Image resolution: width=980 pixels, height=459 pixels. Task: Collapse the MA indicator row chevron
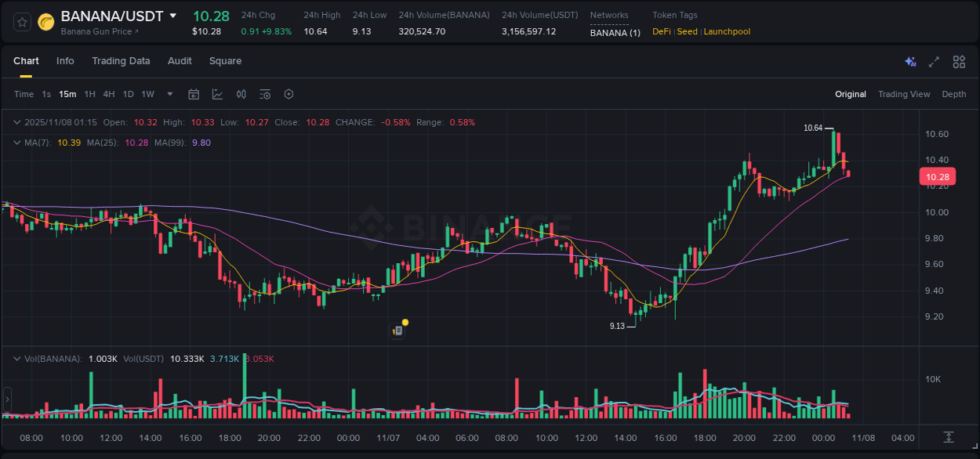pyautogui.click(x=16, y=143)
